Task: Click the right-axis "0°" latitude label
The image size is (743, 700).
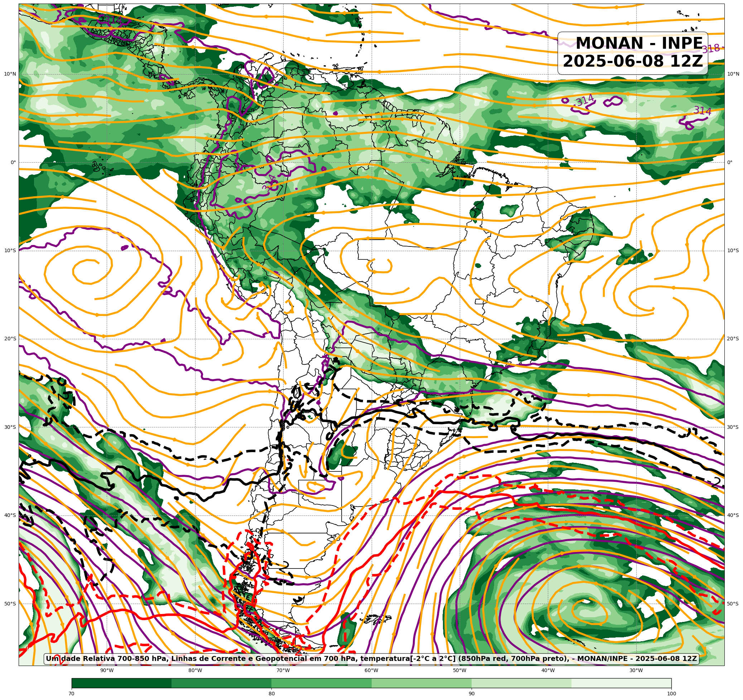Action: [x=729, y=162]
